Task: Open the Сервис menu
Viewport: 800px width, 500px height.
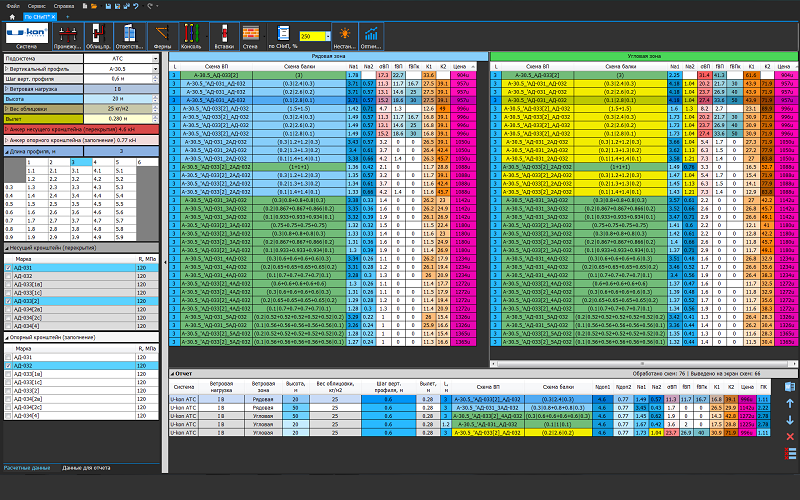Action: (35, 4)
